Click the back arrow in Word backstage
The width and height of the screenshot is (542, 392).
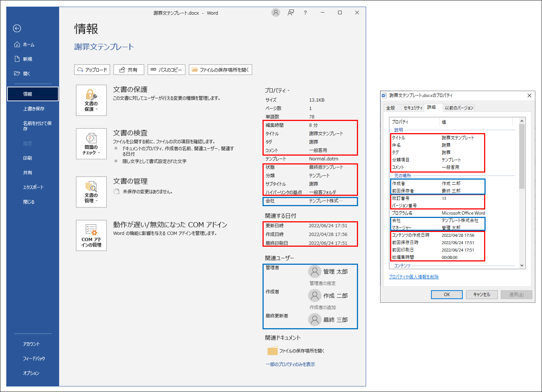click(17, 28)
